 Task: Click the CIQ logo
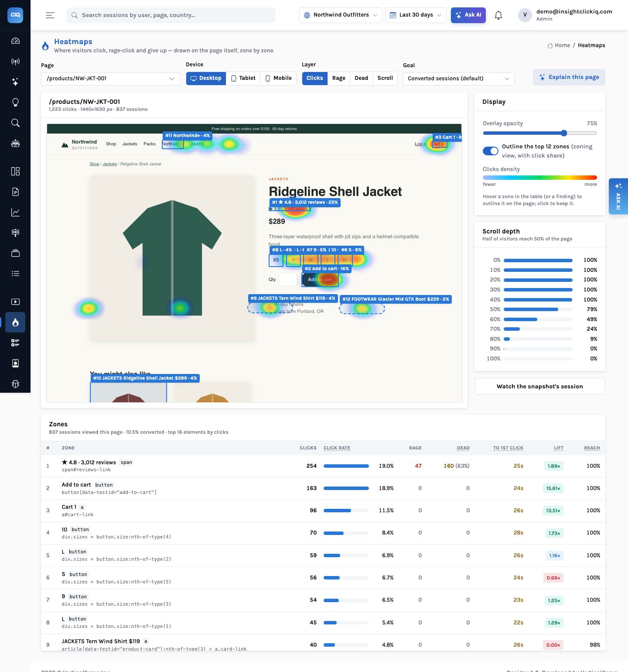(x=15, y=15)
